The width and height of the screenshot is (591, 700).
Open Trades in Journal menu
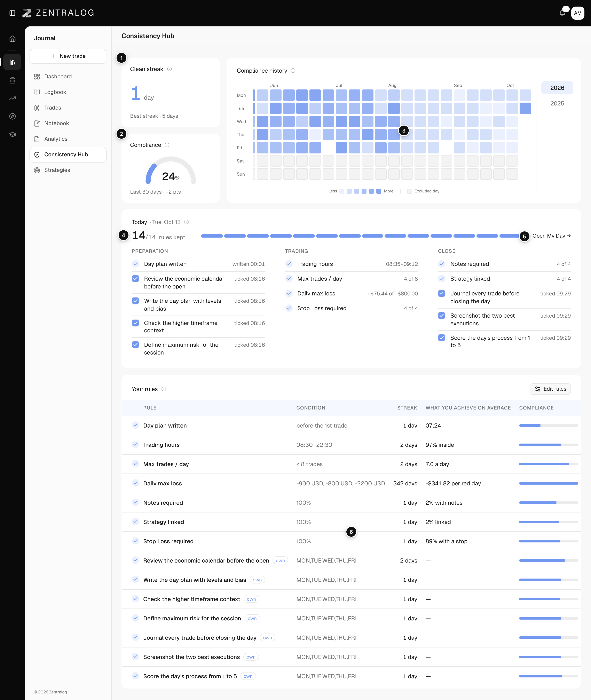click(68, 108)
